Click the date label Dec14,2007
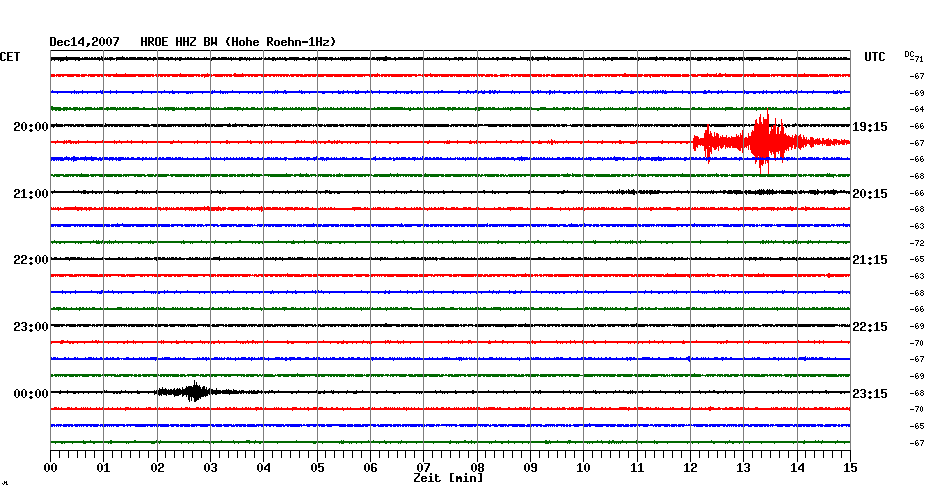The height and width of the screenshot is (494, 930). (x=84, y=42)
